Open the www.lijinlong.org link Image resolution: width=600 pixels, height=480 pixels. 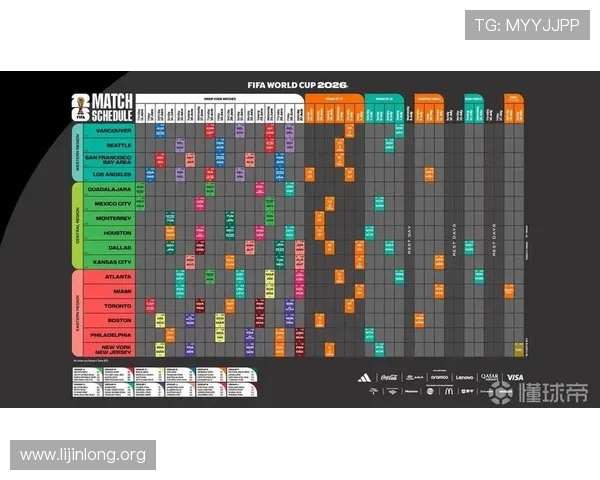coord(83,455)
